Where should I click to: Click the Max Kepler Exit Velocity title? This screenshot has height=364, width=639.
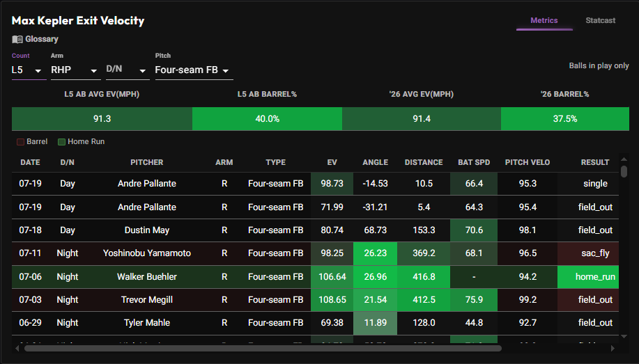[78, 20]
